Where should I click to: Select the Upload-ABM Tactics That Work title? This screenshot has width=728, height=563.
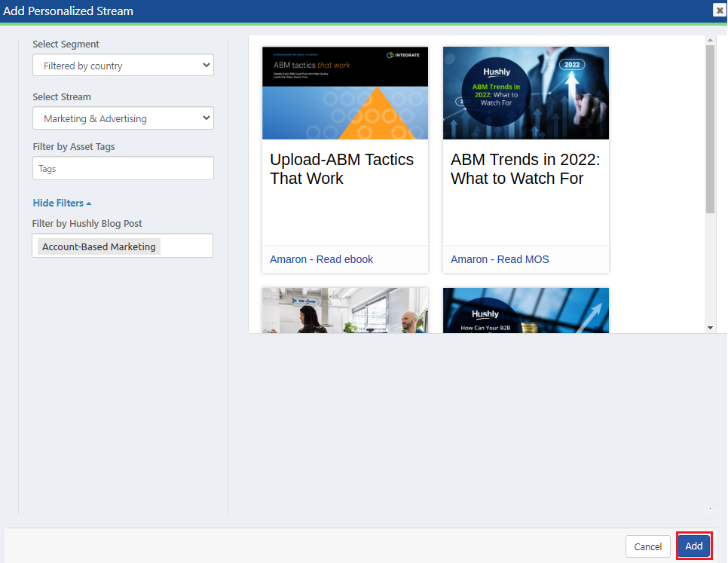click(x=341, y=169)
